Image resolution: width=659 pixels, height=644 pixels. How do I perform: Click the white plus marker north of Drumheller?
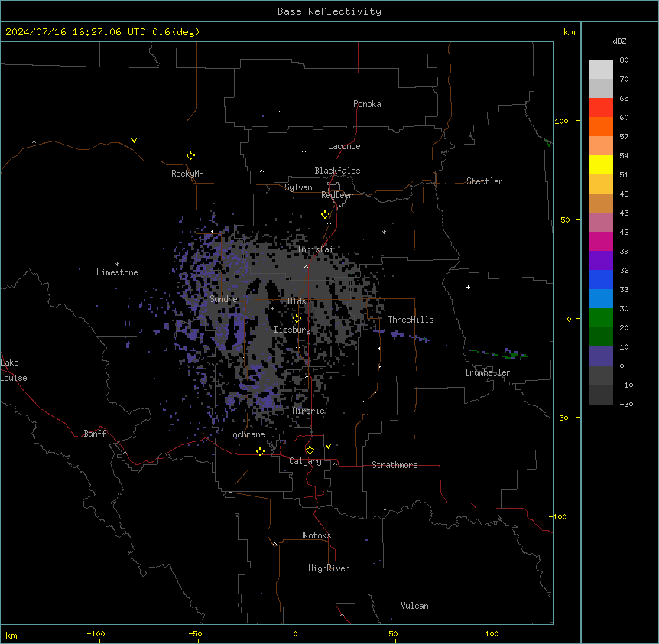coord(468,287)
